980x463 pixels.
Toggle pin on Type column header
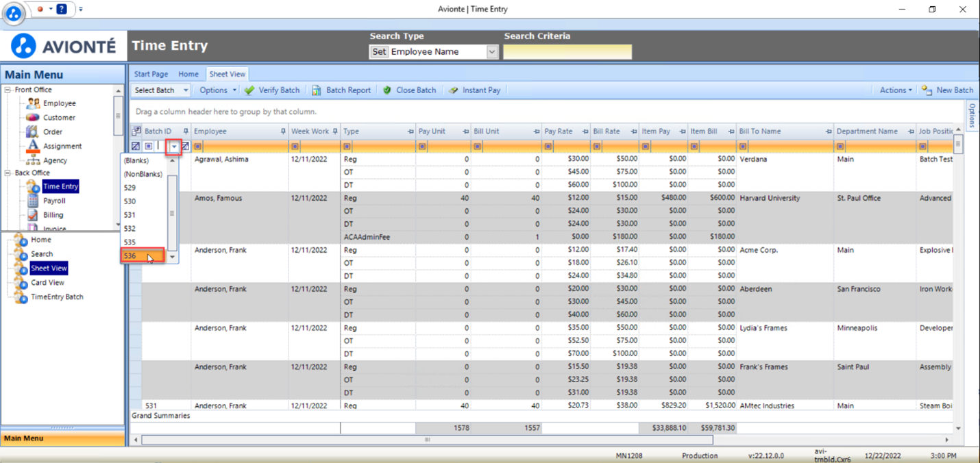click(x=411, y=132)
